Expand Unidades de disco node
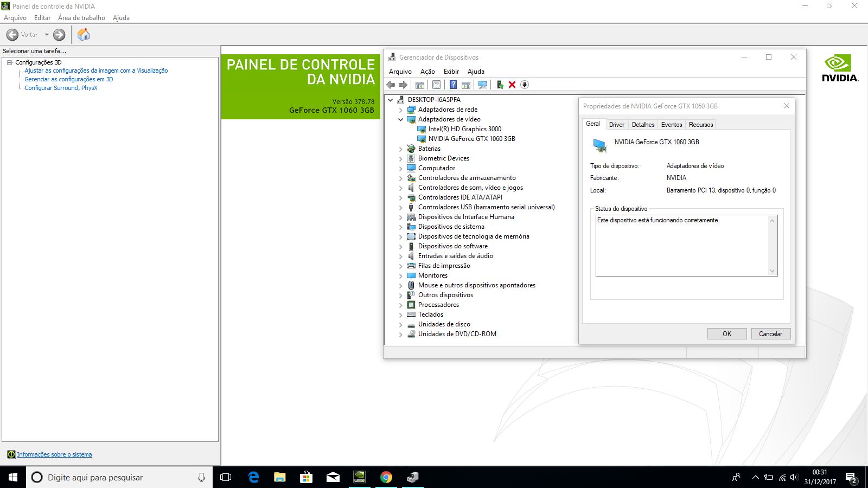868x488 pixels. 401,325
